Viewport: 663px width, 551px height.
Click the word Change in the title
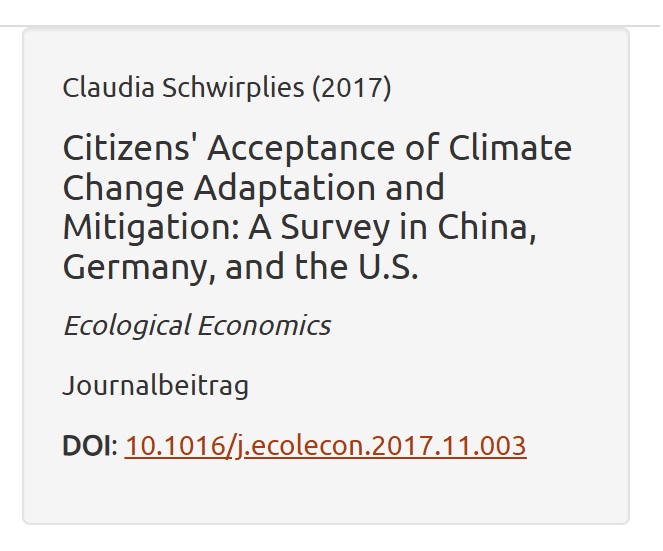point(123,189)
